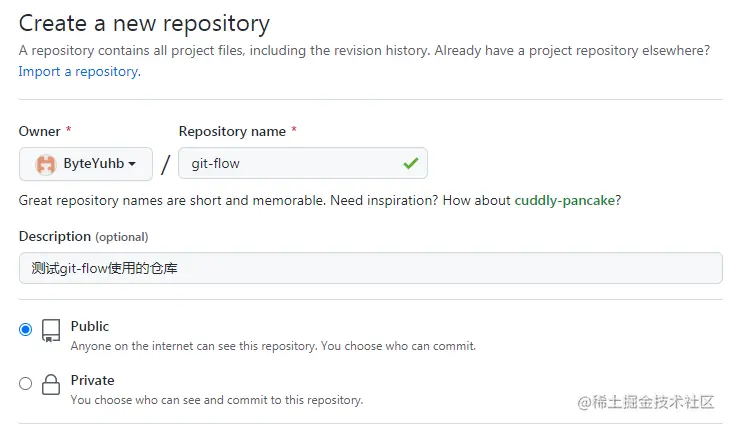The width and height of the screenshot is (729, 425).
Task: Open the ByteYuhb owner dropdown
Action: click(x=86, y=164)
